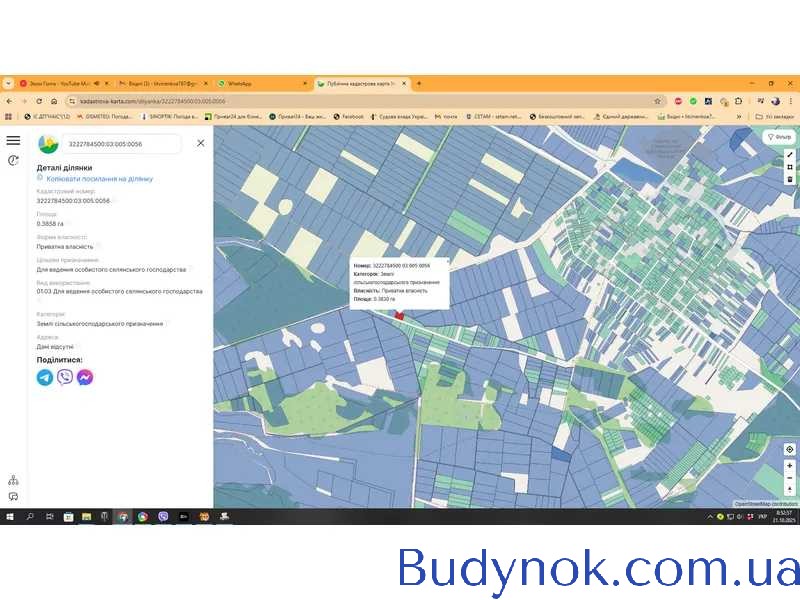The height and width of the screenshot is (600, 800).
Task: Share the parcel via Viber
Action: (x=65, y=377)
